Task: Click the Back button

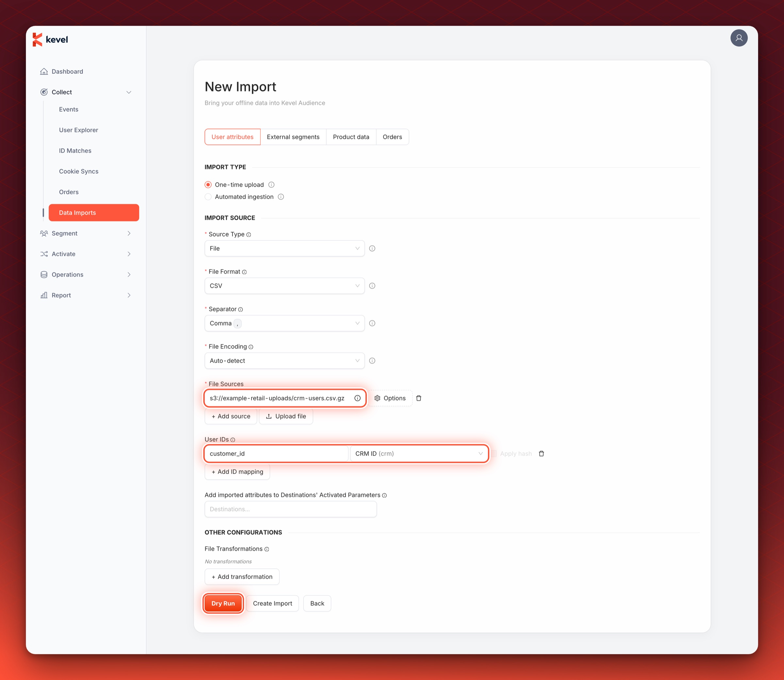Action: pyautogui.click(x=317, y=603)
